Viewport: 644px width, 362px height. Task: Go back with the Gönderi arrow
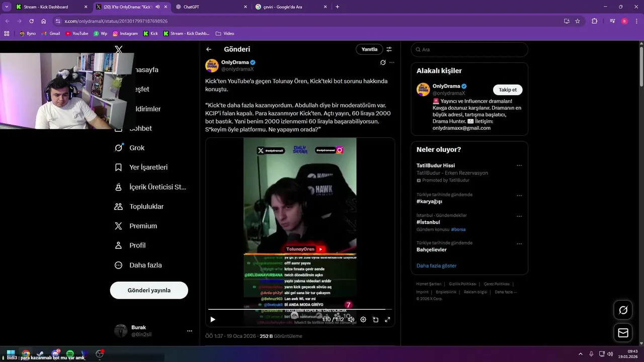(209, 49)
